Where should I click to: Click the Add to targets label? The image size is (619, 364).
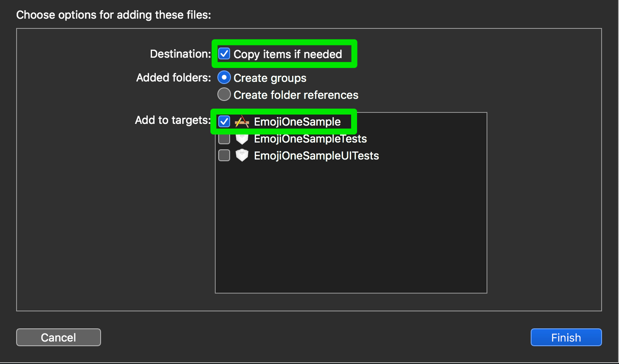pos(172,120)
